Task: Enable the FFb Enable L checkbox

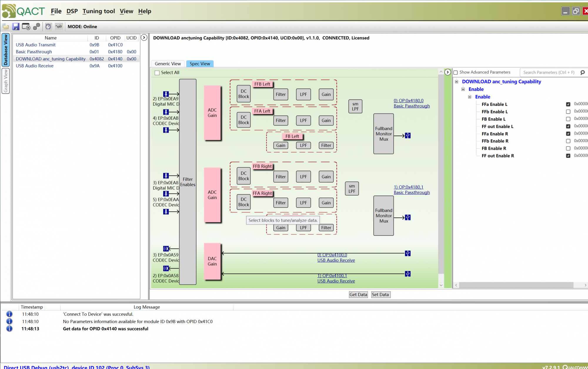Action: coord(568,111)
